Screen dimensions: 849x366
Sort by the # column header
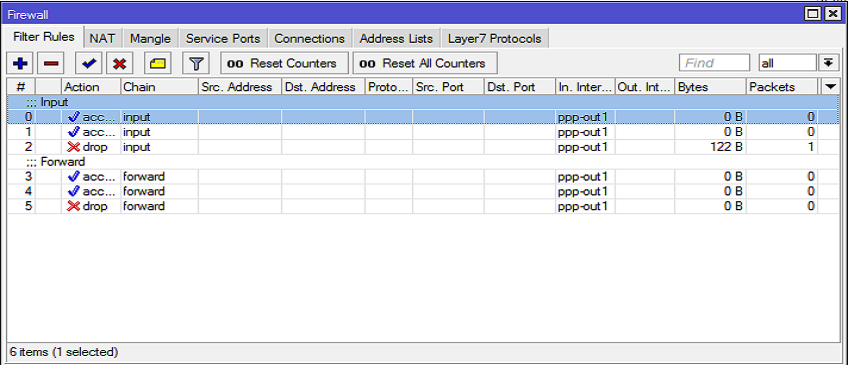pos(21,87)
